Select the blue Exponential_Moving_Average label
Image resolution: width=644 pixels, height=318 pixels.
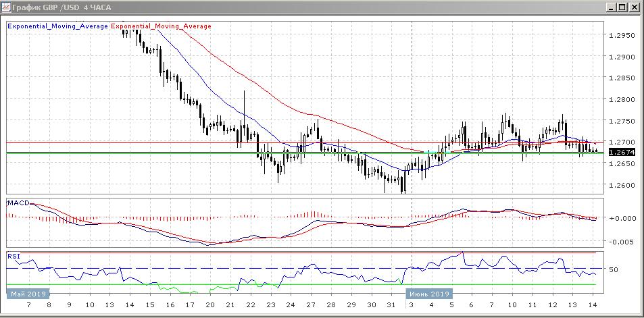tap(58, 27)
